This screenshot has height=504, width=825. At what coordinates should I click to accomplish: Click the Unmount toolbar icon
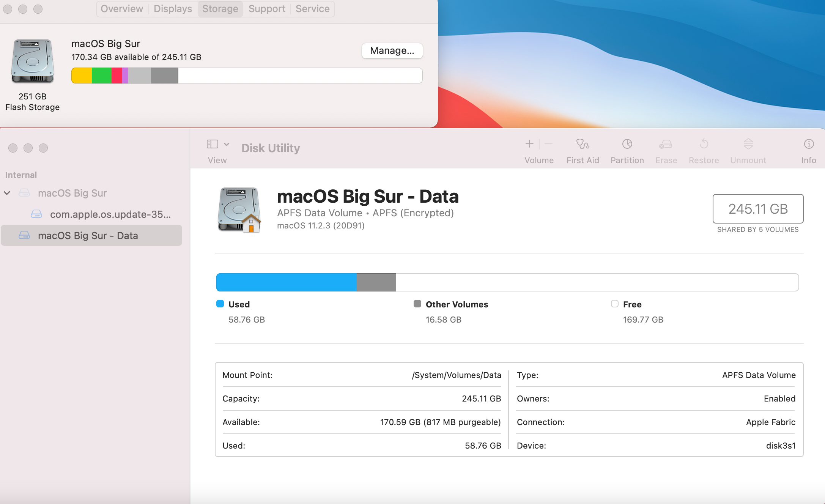tap(748, 144)
